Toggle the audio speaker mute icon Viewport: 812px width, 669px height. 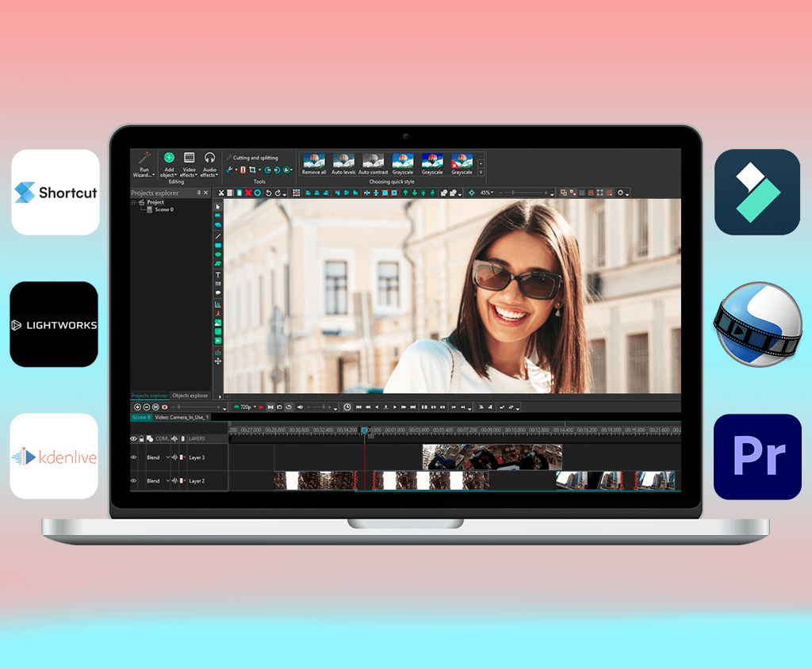pyautogui.click(x=300, y=407)
